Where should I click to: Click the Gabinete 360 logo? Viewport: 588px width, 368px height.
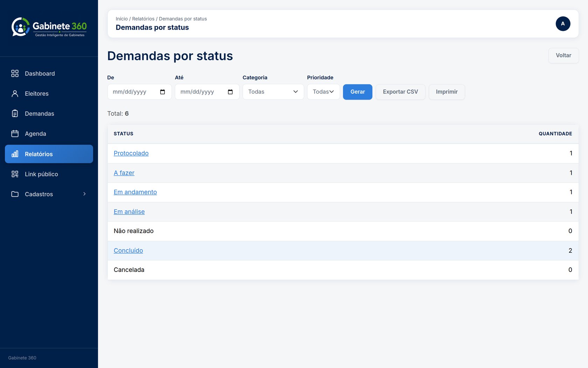[49, 27]
